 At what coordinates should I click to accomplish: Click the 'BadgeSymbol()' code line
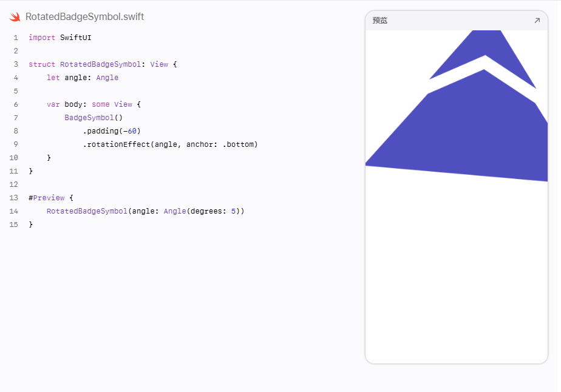93,118
